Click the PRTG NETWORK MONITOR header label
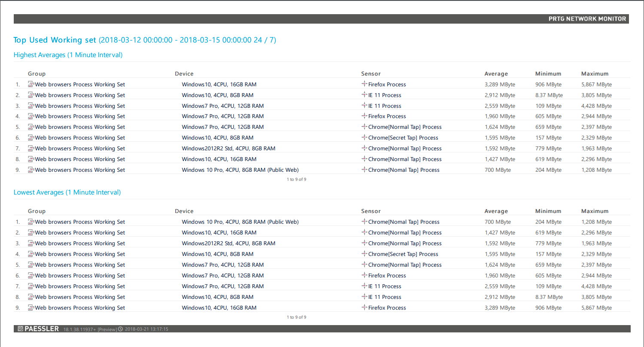 587,18
